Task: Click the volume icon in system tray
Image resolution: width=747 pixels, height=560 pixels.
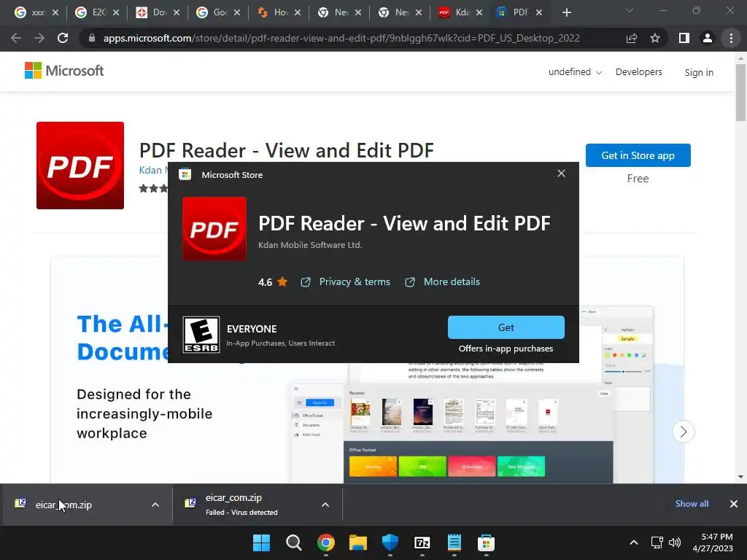Action: click(675, 542)
